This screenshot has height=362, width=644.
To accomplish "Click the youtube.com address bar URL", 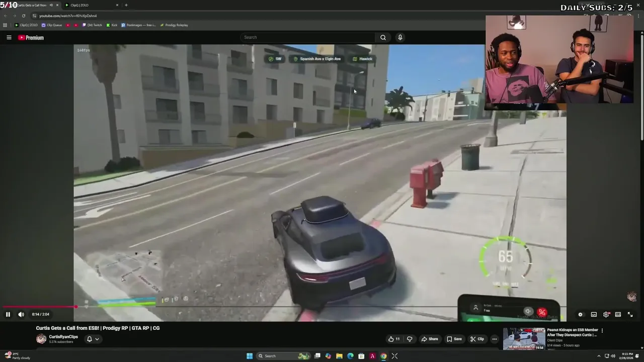I will (68, 16).
